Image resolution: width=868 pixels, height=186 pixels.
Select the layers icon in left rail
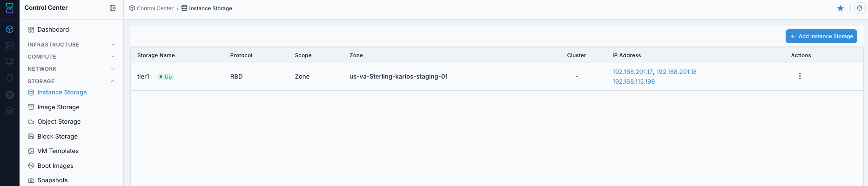(10, 111)
